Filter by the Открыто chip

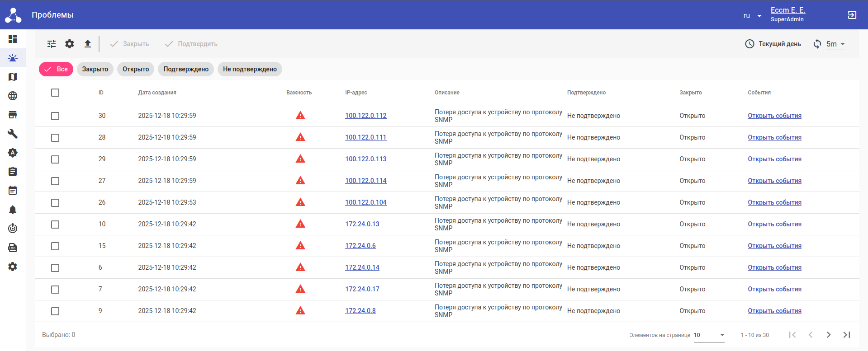tap(136, 69)
